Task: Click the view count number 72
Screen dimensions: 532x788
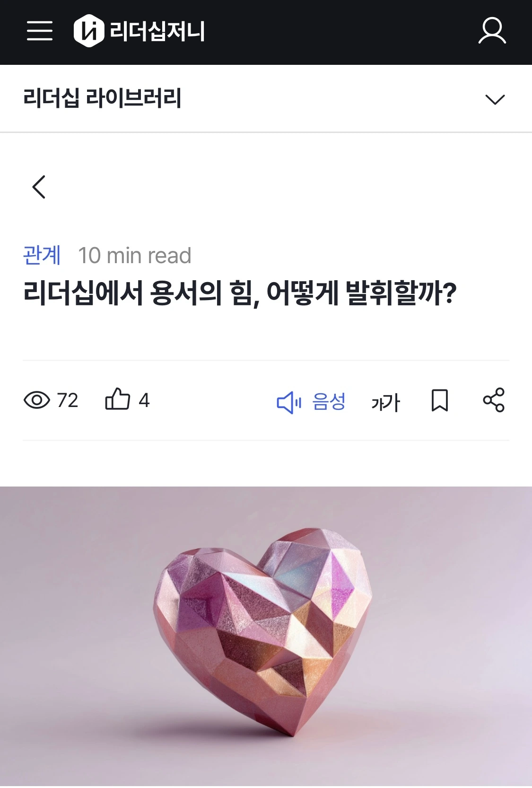Action: tap(68, 401)
